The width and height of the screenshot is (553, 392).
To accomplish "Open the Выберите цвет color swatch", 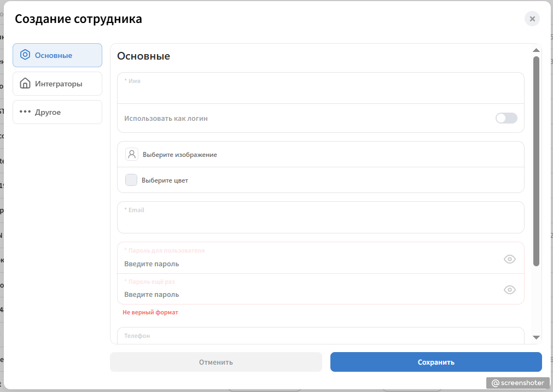I will pyautogui.click(x=131, y=180).
